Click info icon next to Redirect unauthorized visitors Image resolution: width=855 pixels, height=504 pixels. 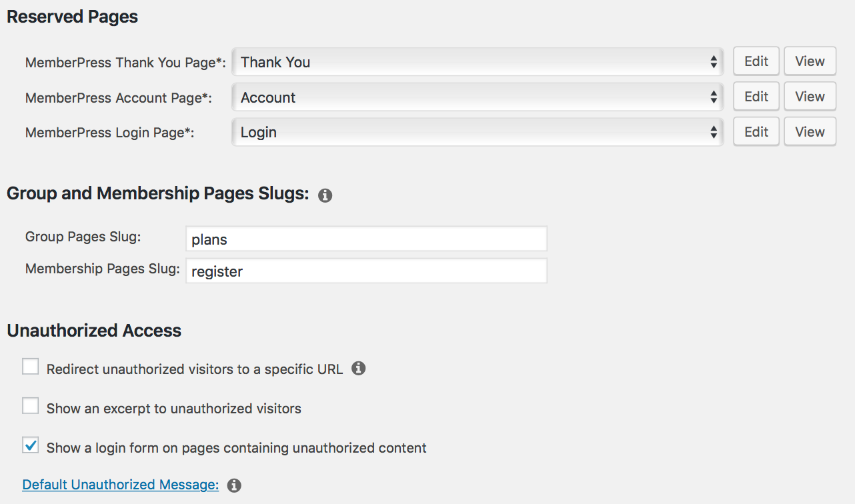(x=358, y=368)
